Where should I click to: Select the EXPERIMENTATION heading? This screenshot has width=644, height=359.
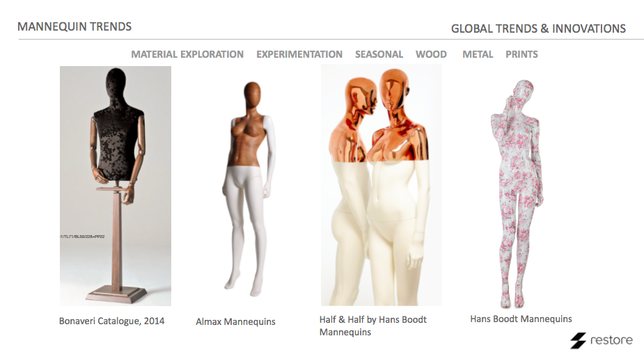[299, 54]
